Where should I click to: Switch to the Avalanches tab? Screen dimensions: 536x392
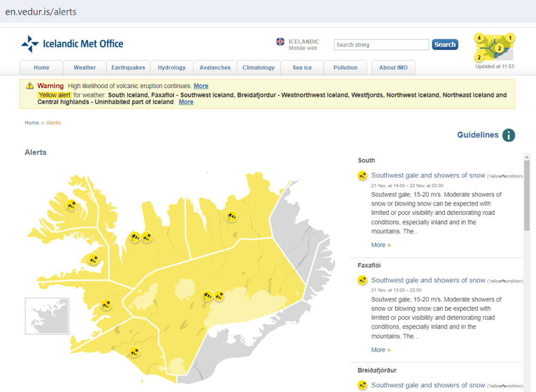(215, 68)
